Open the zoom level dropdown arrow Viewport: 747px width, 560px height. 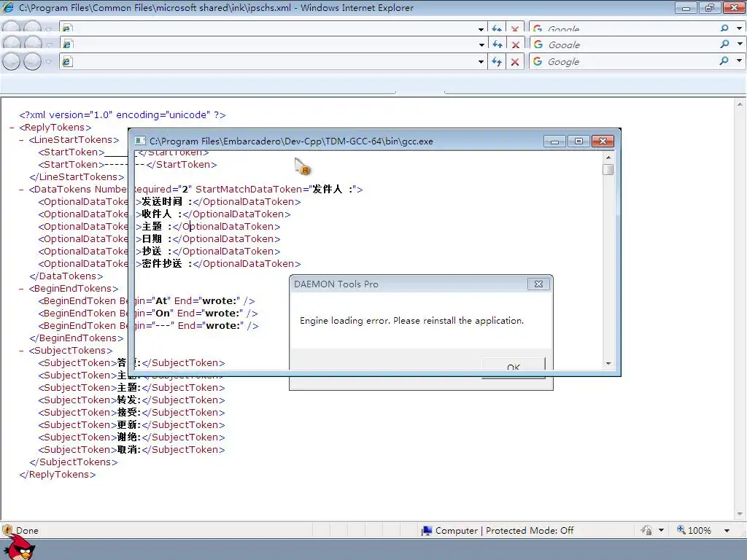[727, 531]
